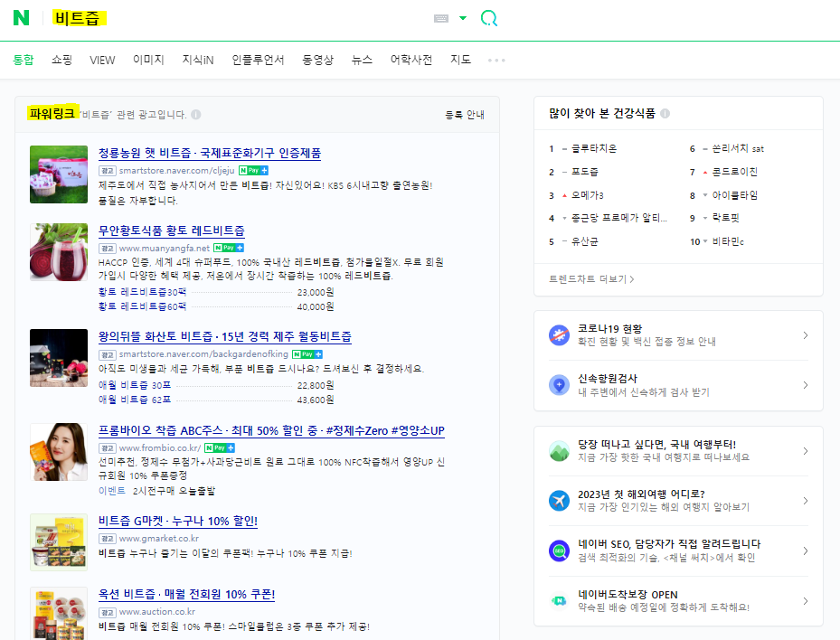
Task: Open the 이미지 tab
Action: 148,60
